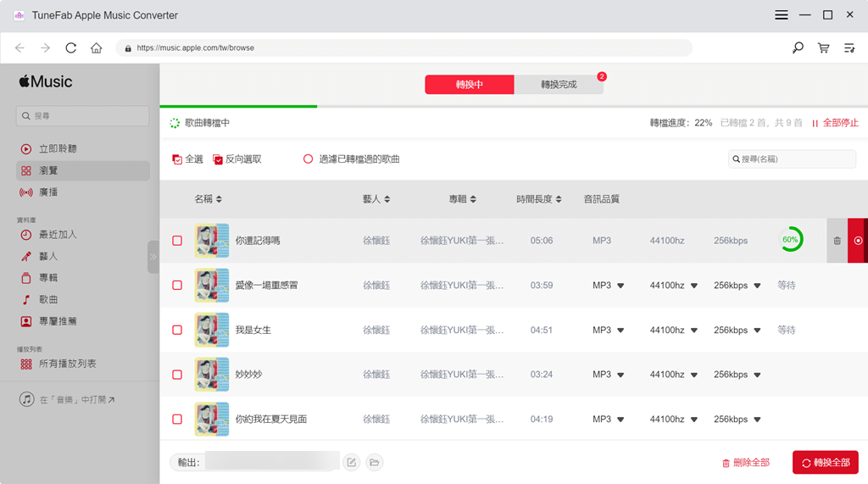This screenshot has height=484, width=868.
Task: Switch to the 轉換完成 tab
Action: (559, 85)
